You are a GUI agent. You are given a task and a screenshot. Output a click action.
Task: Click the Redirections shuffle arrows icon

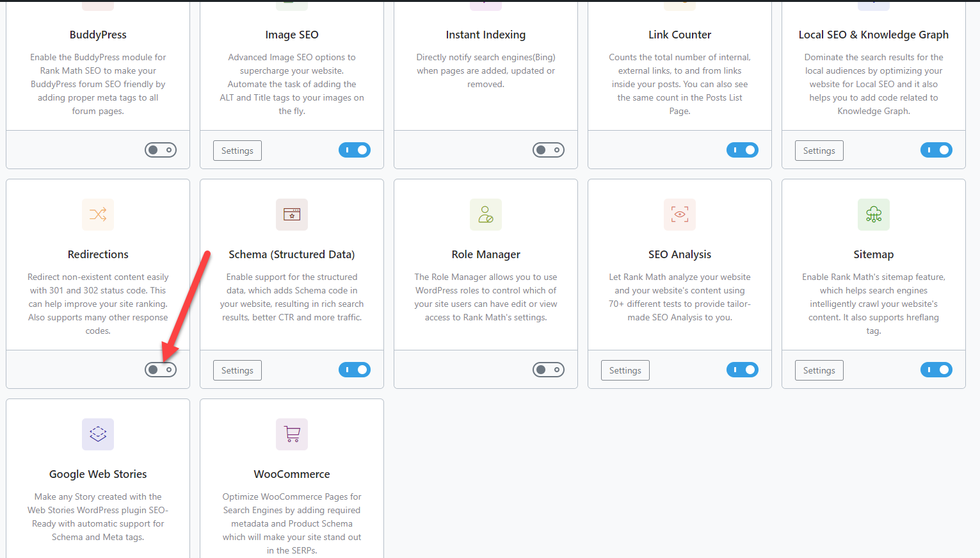(x=98, y=215)
